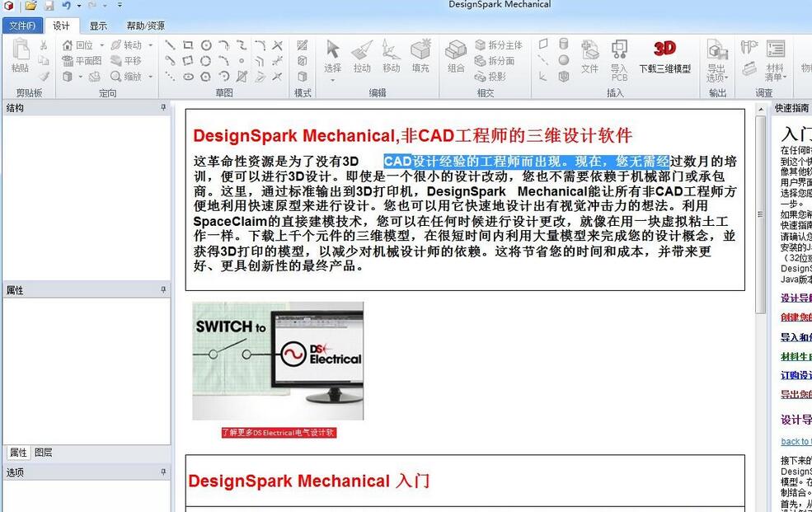Switch to the 显示 ribbon tab
The width and height of the screenshot is (812, 512).
click(98, 26)
